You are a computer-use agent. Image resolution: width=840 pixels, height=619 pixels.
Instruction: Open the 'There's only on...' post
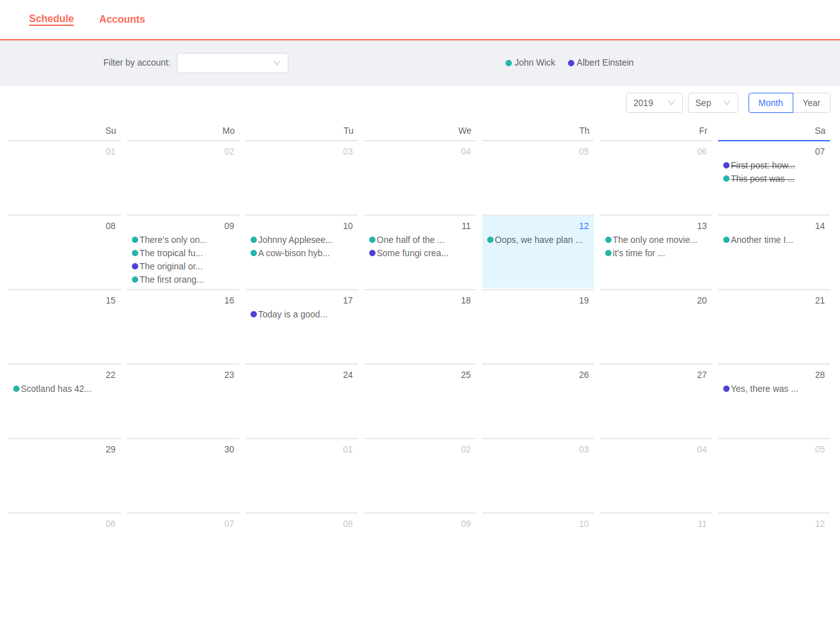[169, 240]
